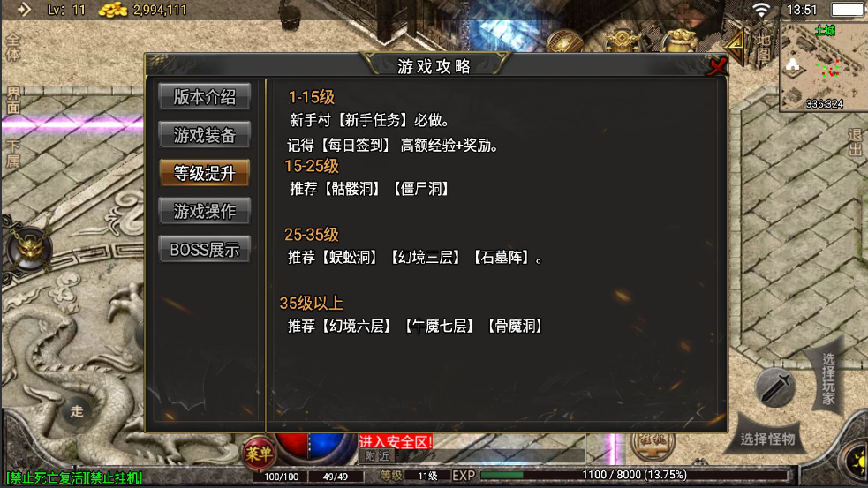868x488 pixels.
Task: Click the golden demon mask icon
Action: [x=29, y=248]
